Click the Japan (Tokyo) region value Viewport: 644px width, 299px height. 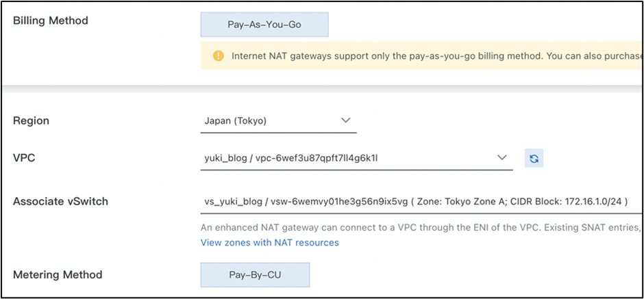(x=235, y=121)
